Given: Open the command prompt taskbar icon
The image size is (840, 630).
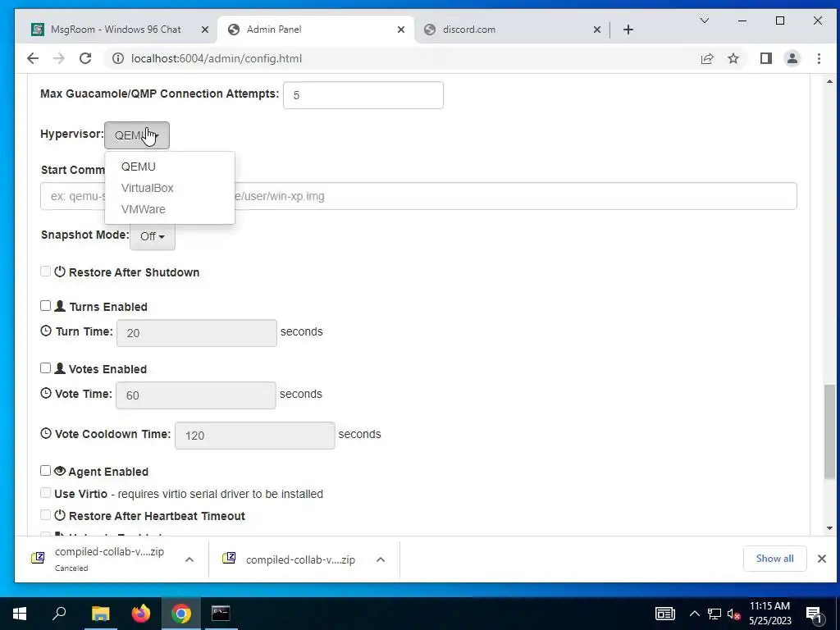Looking at the screenshot, I should pos(221,614).
